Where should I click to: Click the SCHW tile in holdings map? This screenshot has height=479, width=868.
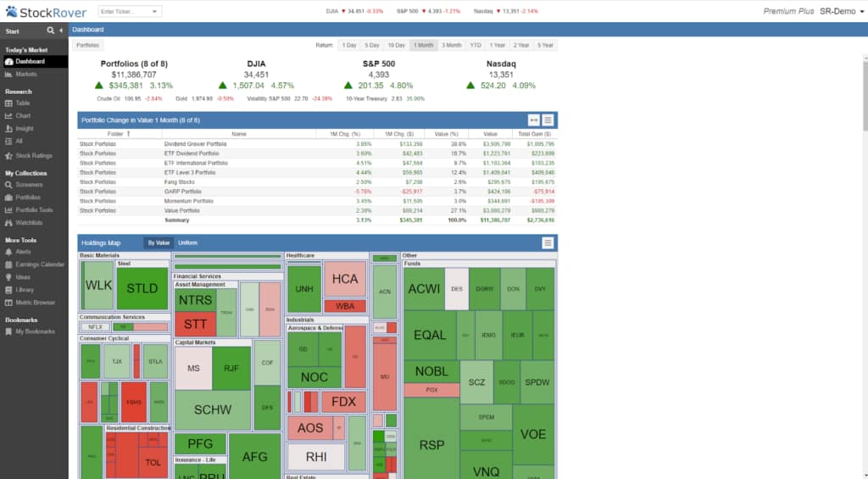click(213, 409)
